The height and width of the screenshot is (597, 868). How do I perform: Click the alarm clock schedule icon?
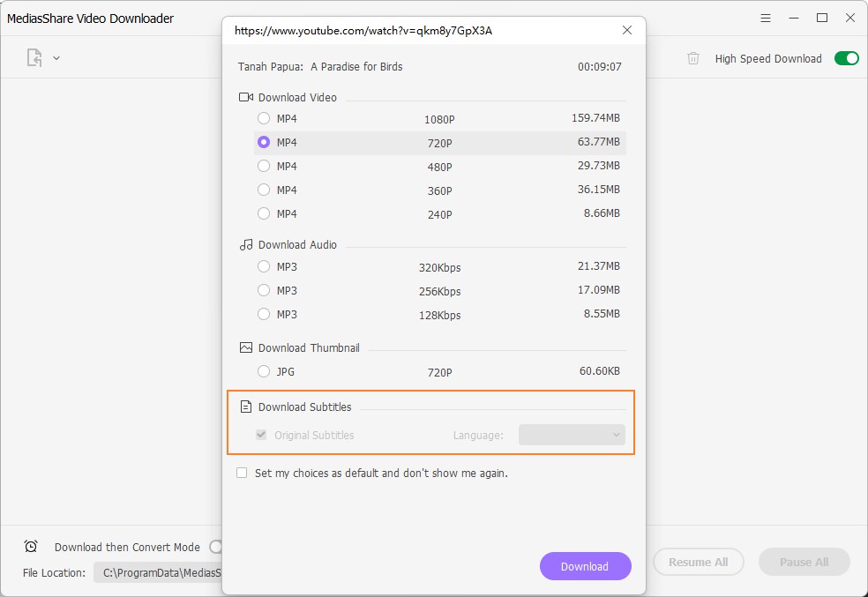point(31,547)
